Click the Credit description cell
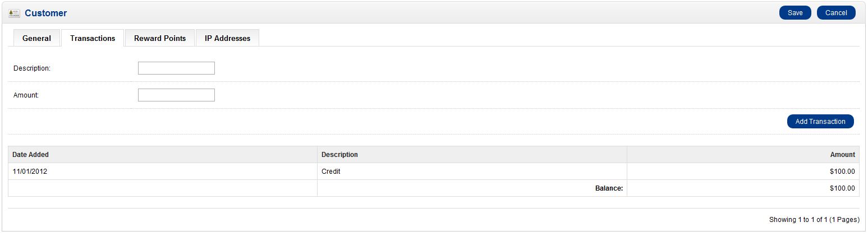The image size is (868, 236). [330, 172]
